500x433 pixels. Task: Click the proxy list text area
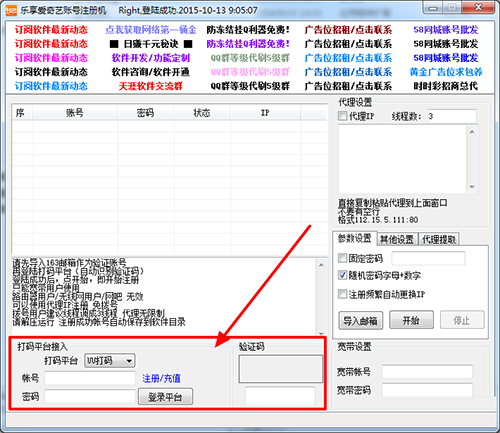[402, 160]
